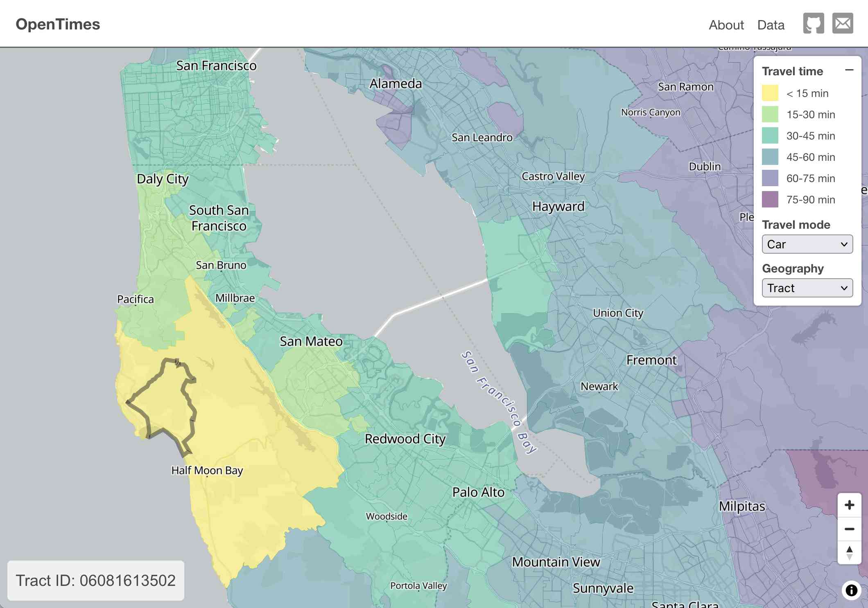
Task: Open the map attribution info icon
Action: pyautogui.click(x=852, y=590)
